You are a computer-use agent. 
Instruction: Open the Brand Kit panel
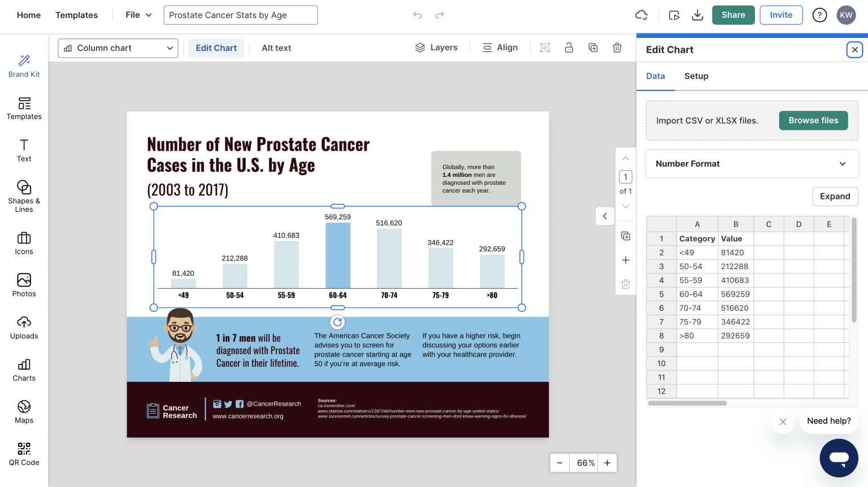click(x=24, y=66)
